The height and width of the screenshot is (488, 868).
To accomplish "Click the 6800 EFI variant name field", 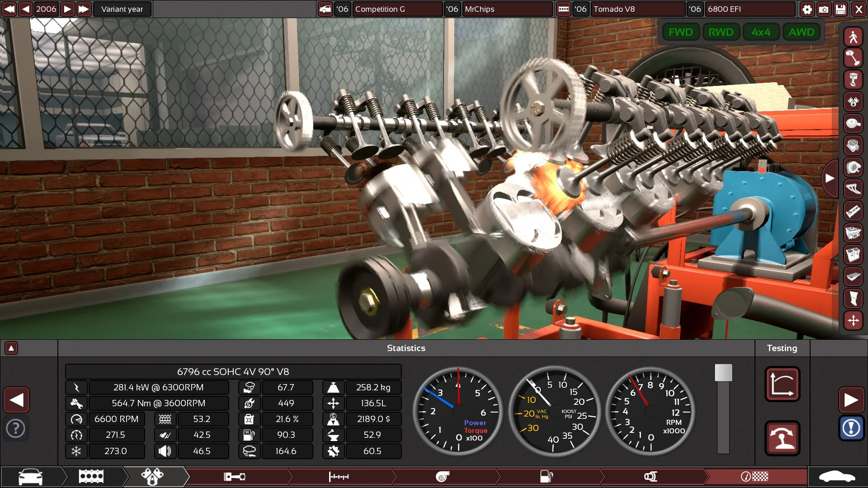I will point(748,9).
